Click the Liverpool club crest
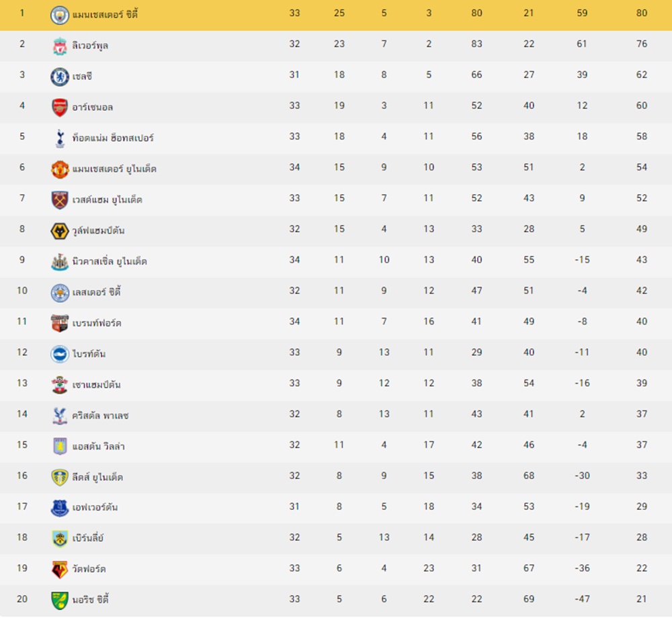The image size is (672, 622). pyautogui.click(x=60, y=46)
